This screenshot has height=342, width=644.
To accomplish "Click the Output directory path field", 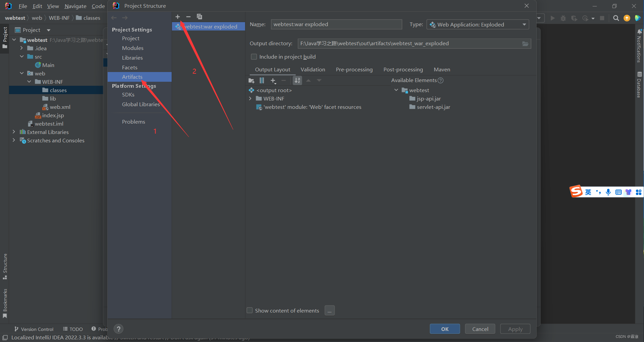I will 409,44.
